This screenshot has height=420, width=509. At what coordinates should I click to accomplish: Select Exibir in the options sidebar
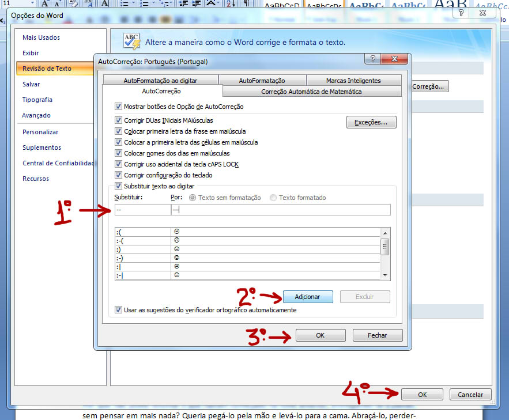click(31, 53)
